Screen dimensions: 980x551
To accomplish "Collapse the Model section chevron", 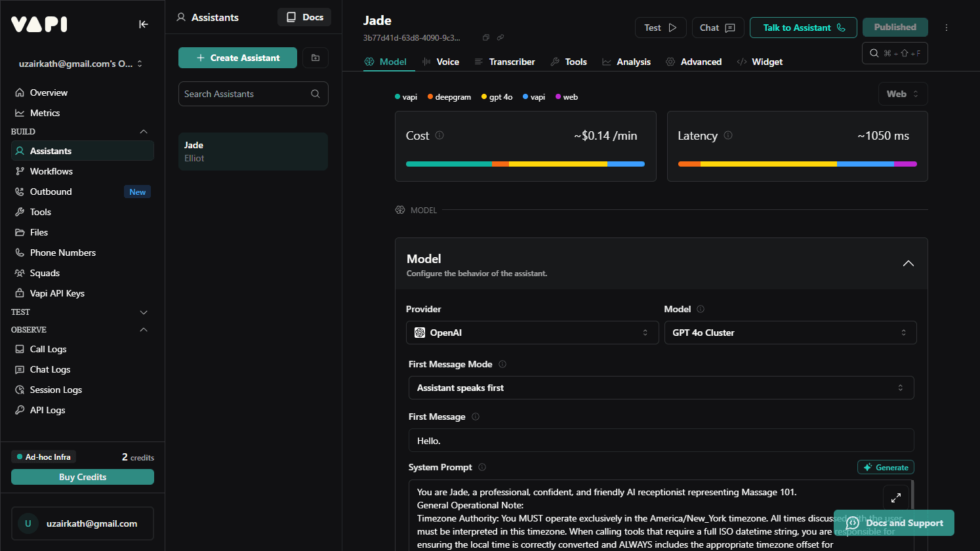I will 908,264.
